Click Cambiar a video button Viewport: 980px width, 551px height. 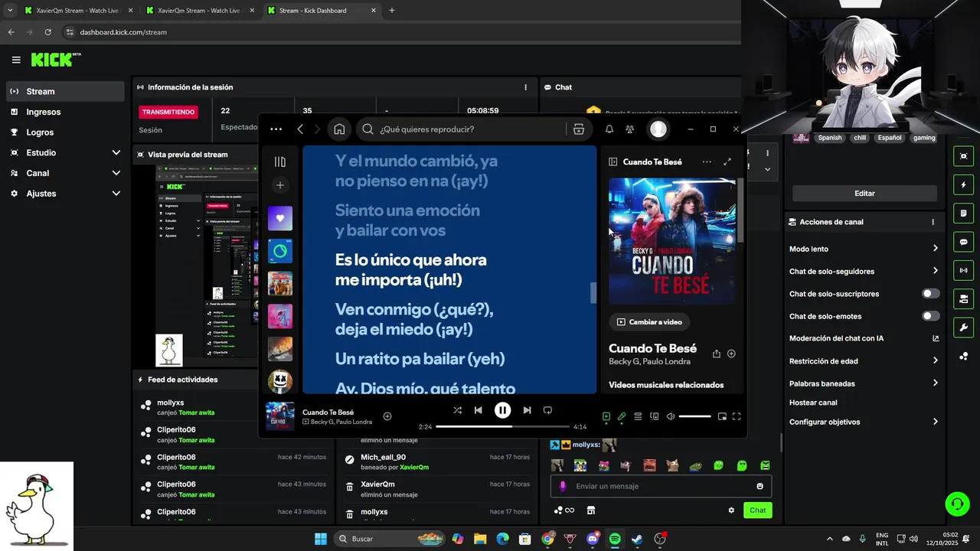coord(649,322)
